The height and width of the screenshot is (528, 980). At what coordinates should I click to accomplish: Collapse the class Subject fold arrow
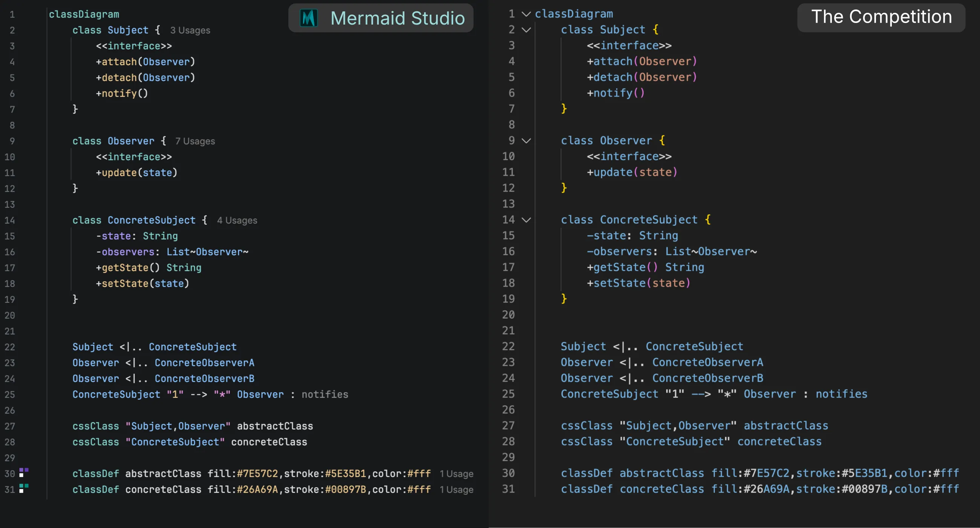(x=526, y=30)
